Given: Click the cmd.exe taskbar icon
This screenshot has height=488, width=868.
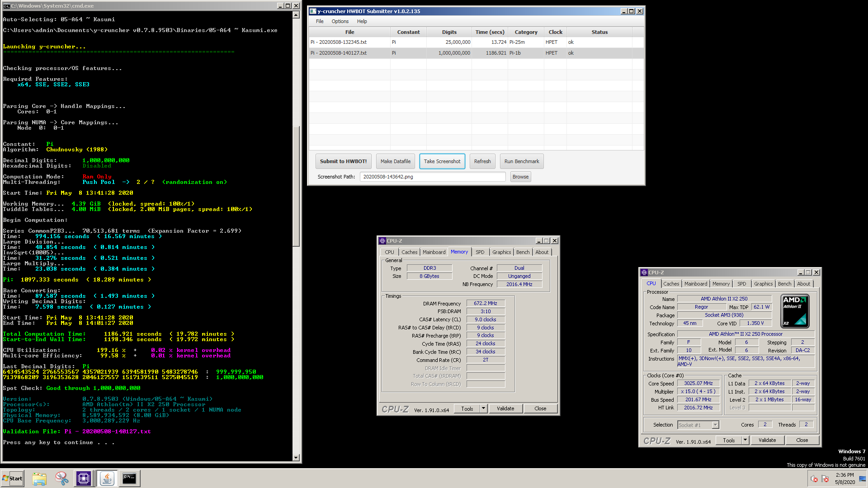Looking at the screenshot, I should tap(129, 478).
